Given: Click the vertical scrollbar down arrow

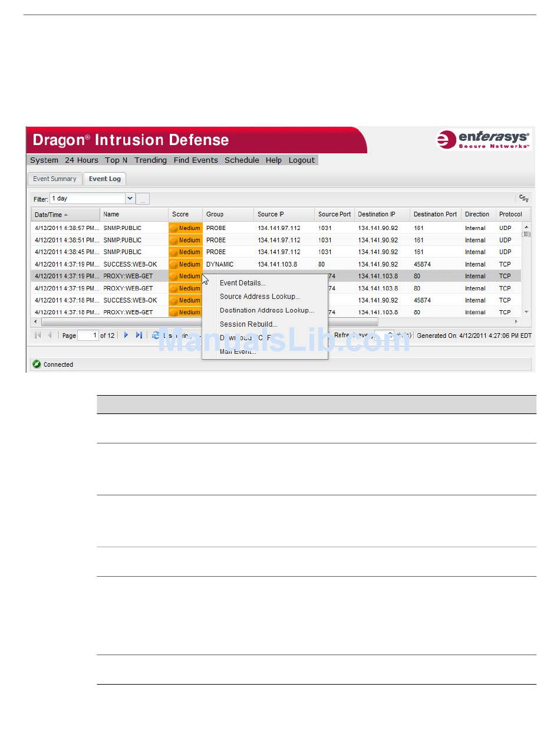Looking at the screenshot, I should click(x=526, y=312).
